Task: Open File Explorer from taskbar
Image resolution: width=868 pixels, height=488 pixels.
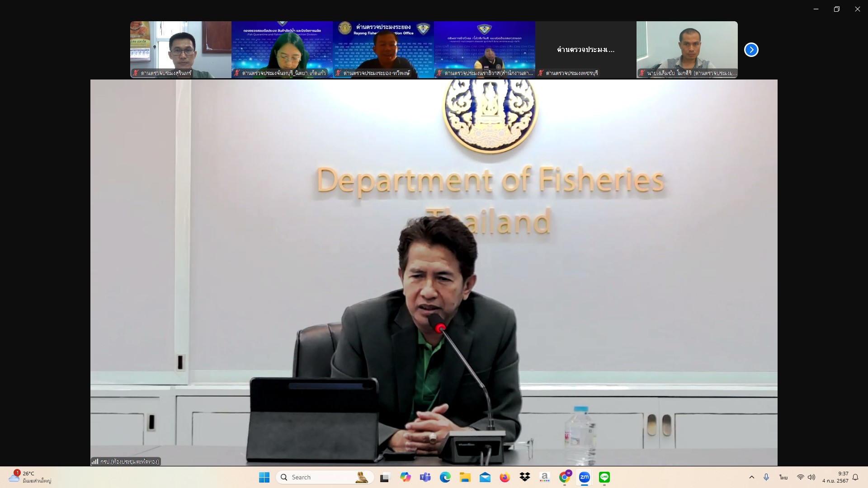Action: tap(465, 477)
